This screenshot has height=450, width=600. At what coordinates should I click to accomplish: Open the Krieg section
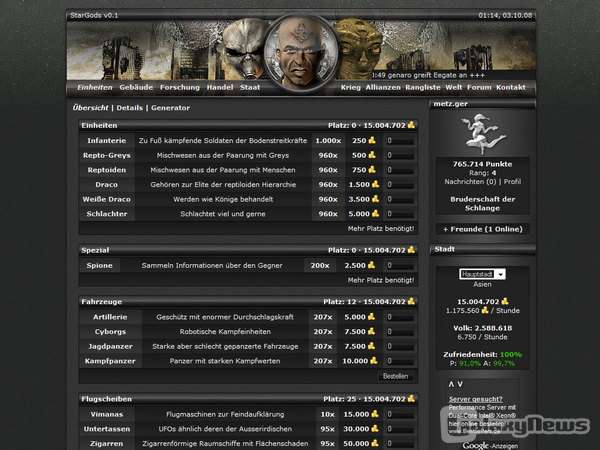click(351, 87)
